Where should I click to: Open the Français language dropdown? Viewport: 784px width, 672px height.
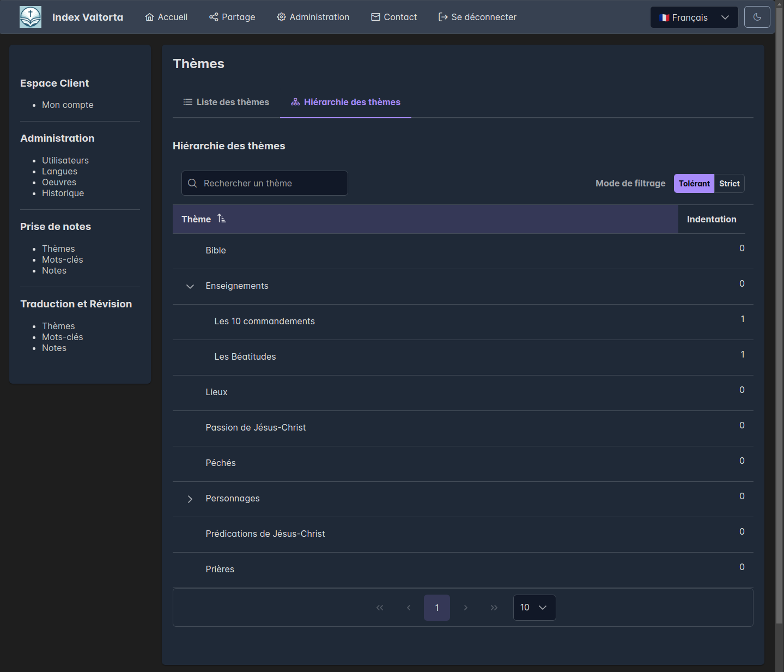694,17
